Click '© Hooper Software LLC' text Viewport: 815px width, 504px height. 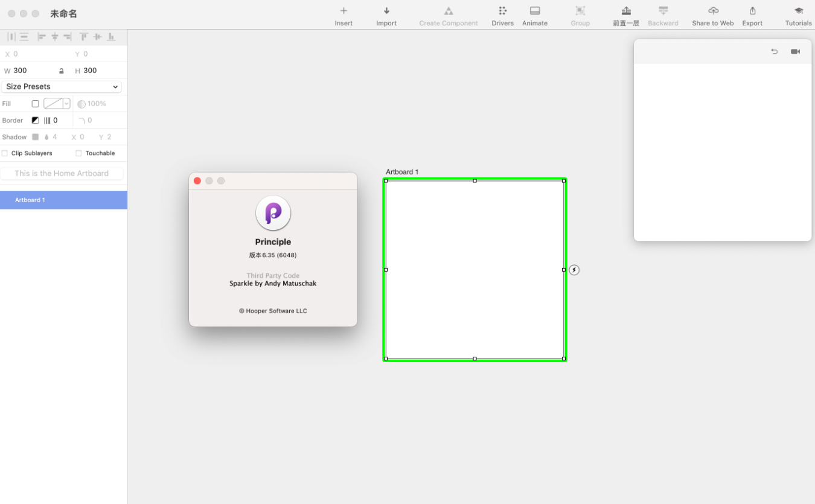[x=273, y=311]
